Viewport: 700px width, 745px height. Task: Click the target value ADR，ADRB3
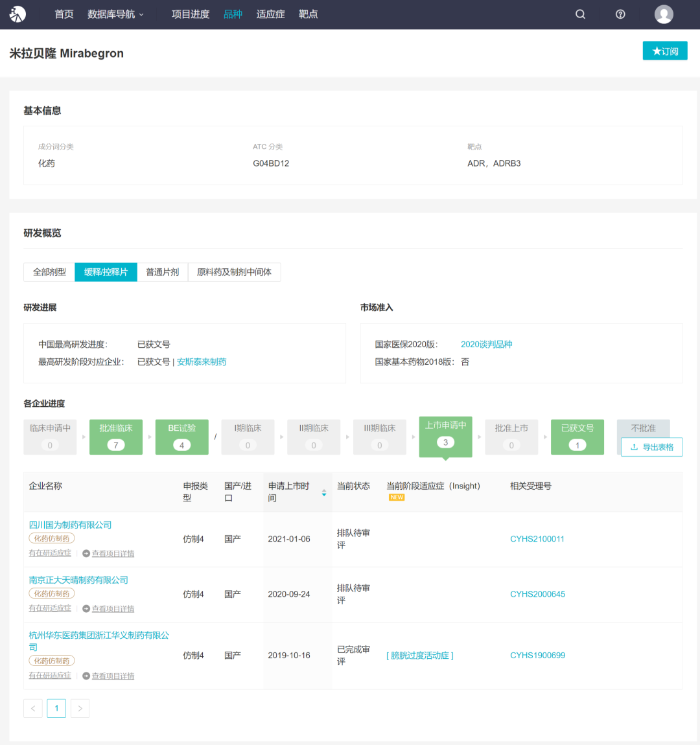[495, 163]
